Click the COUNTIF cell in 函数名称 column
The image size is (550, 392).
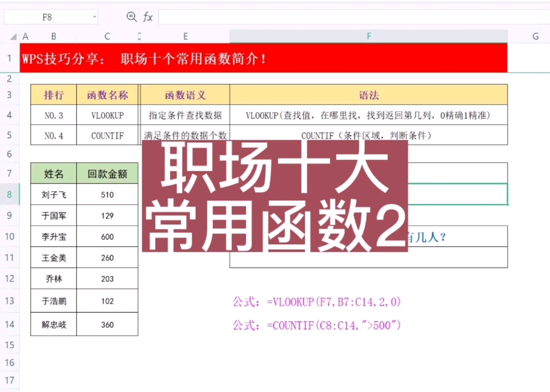point(106,135)
